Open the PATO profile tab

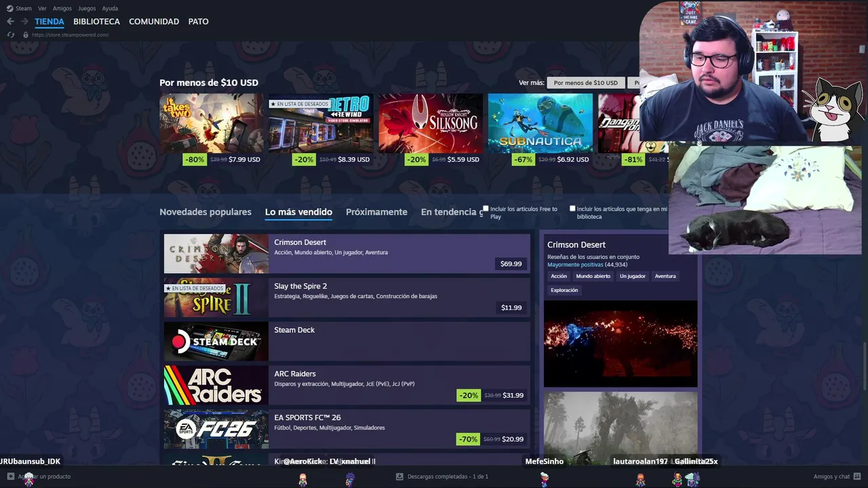point(198,22)
